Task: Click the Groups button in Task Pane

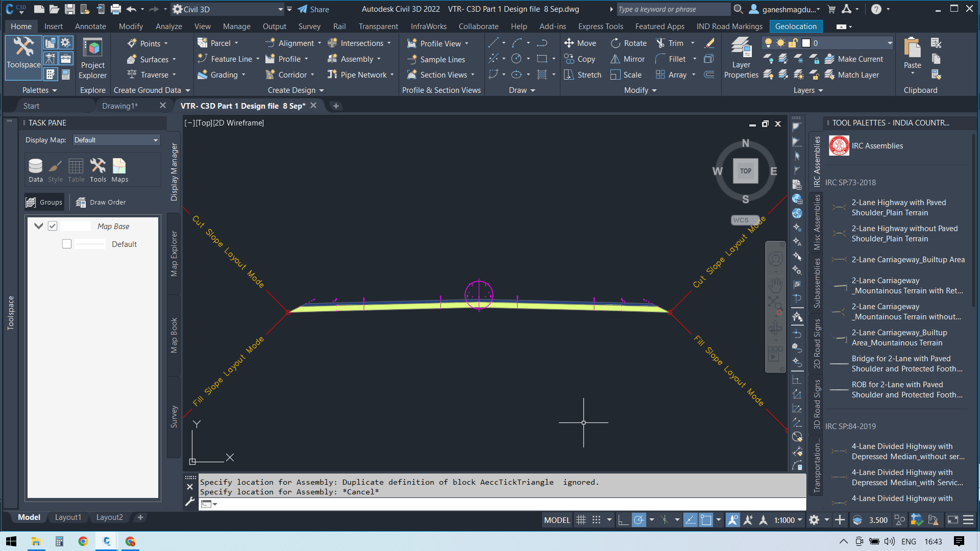Action: pyautogui.click(x=44, y=202)
